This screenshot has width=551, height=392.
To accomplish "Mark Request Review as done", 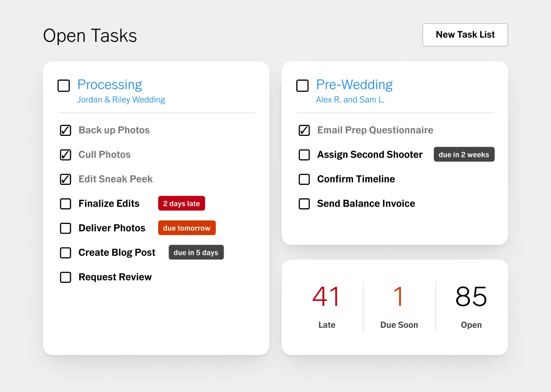I will pyautogui.click(x=65, y=277).
